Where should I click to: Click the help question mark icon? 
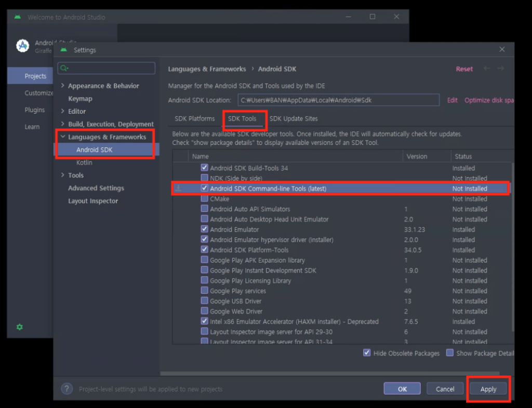67,389
